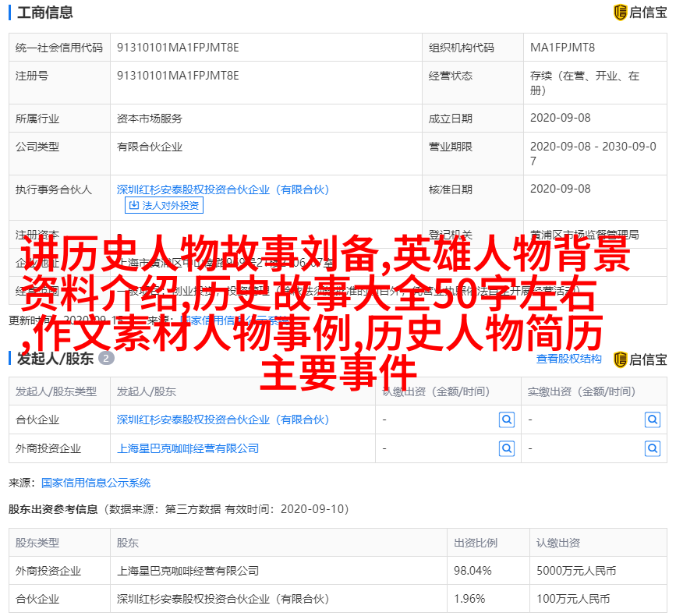Click magnifier icon in 实缴出资 for 合伙企业 row

[653, 420]
